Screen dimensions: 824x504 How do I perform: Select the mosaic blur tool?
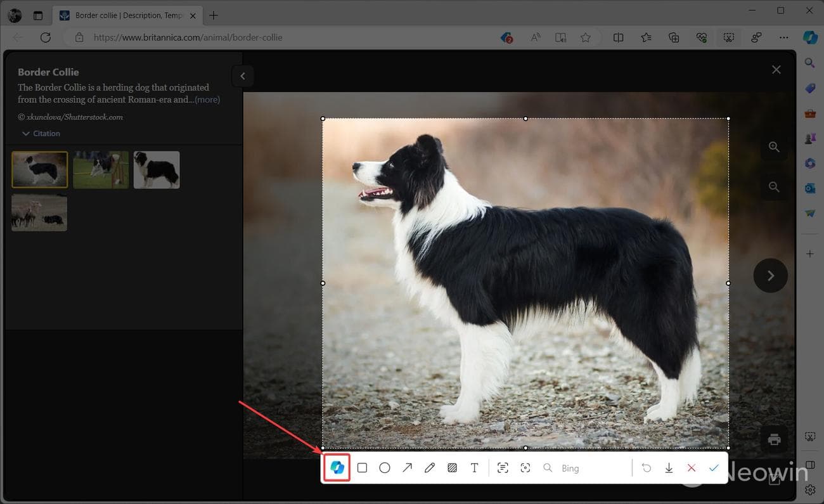452,468
